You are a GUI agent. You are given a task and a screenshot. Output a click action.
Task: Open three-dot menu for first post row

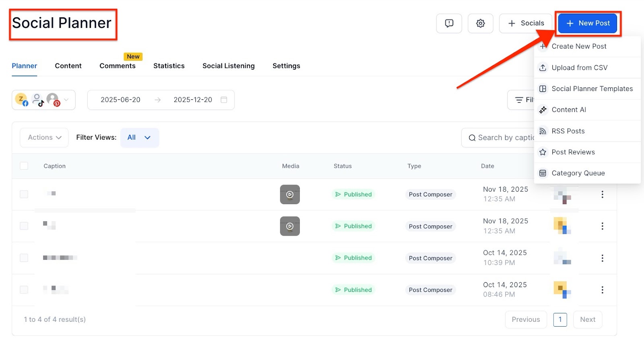click(602, 195)
